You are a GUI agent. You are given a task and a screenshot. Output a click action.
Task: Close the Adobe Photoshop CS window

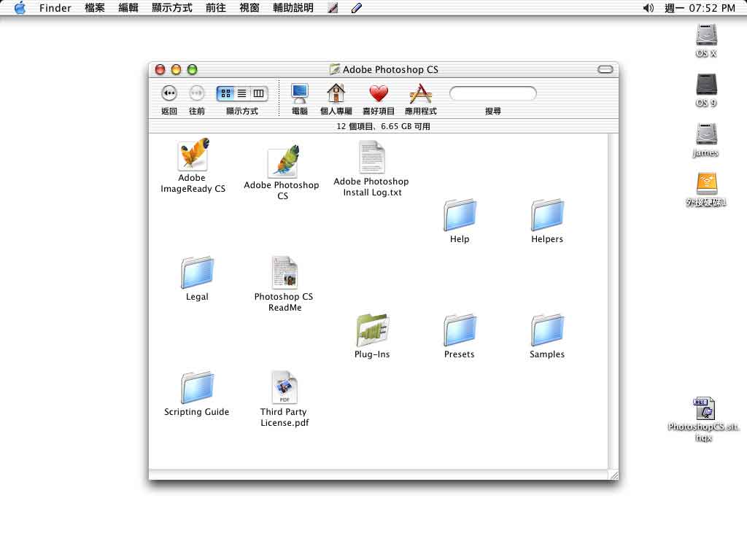[160, 69]
